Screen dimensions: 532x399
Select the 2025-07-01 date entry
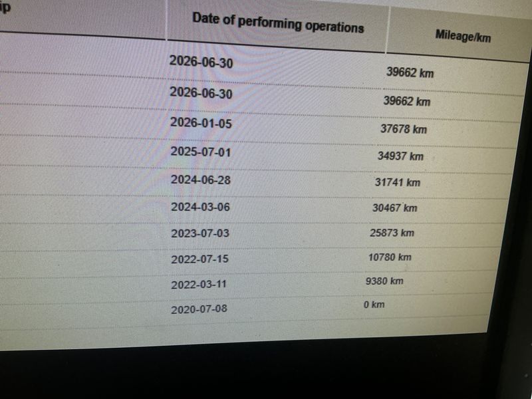[201, 152]
